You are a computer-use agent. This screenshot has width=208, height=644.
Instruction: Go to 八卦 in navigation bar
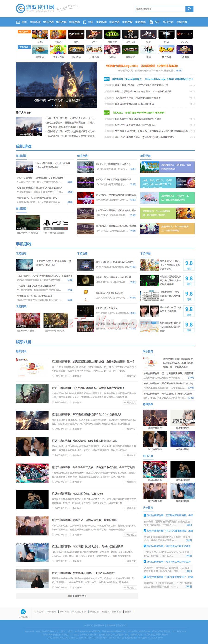(x=157, y=22)
